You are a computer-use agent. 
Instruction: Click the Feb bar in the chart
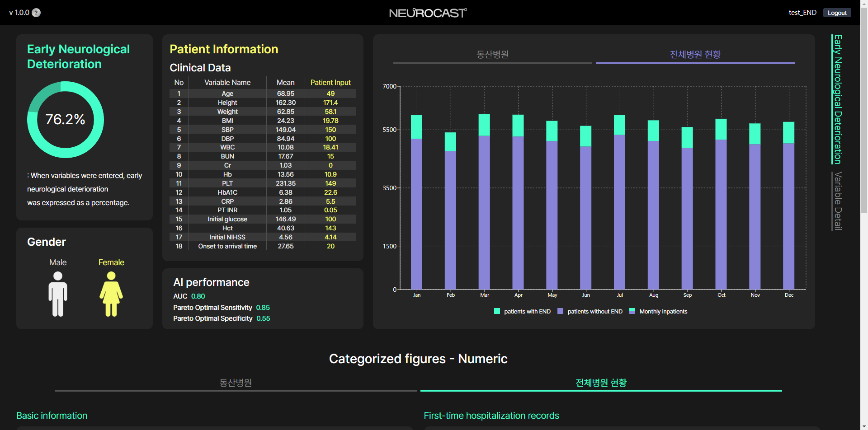tap(450, 211)
